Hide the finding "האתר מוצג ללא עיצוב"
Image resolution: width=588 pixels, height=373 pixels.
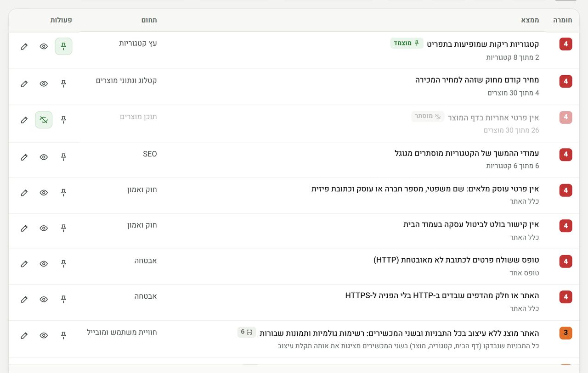44,335
